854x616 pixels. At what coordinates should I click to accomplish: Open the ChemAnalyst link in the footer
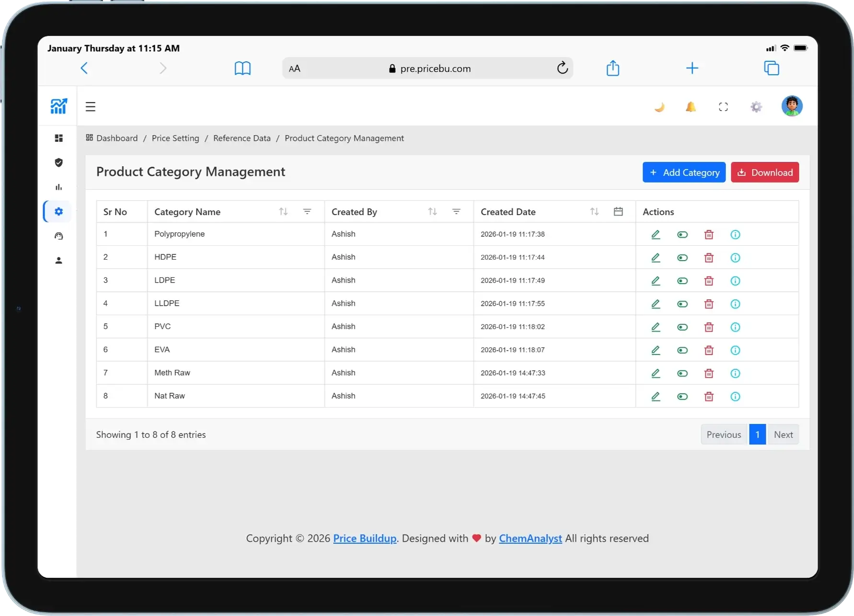(530, 538)
